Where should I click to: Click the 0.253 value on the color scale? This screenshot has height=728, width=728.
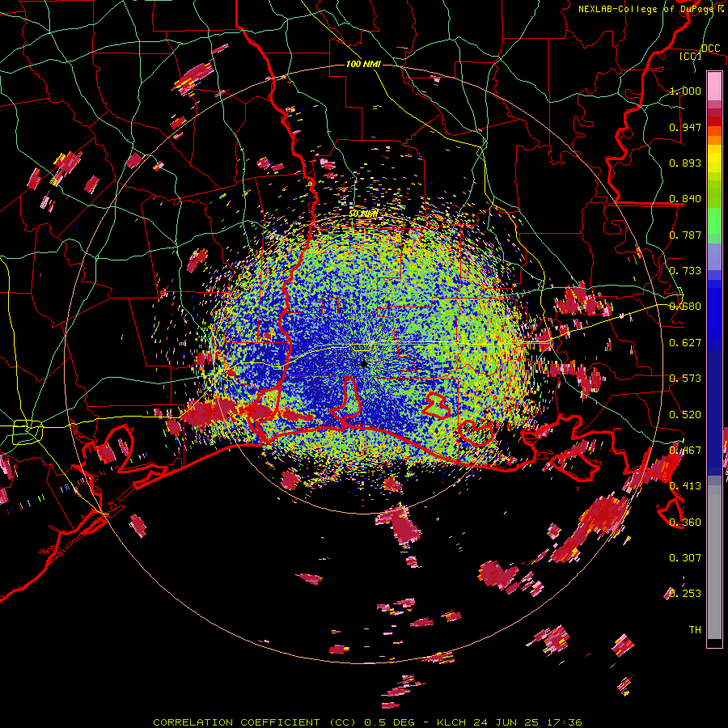click(x=685, y=594)
